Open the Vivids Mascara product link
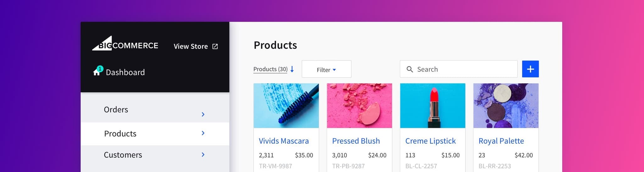644x172 pixels. (x=284, y=141)
